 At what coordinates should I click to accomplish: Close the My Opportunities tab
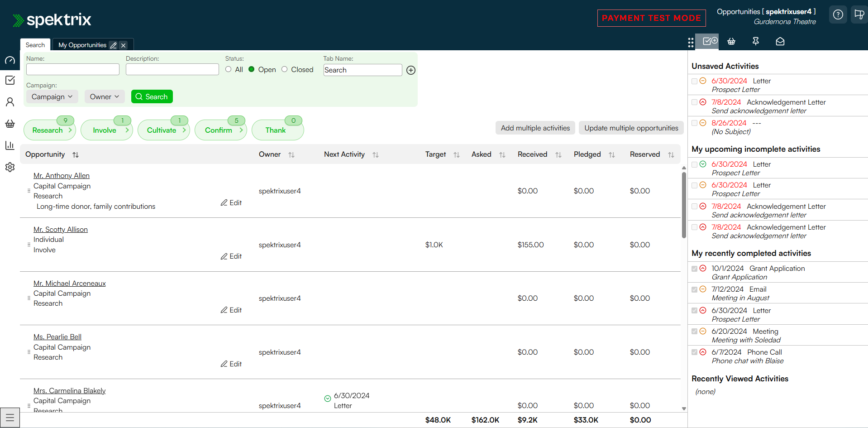click(x=123, y=45)
